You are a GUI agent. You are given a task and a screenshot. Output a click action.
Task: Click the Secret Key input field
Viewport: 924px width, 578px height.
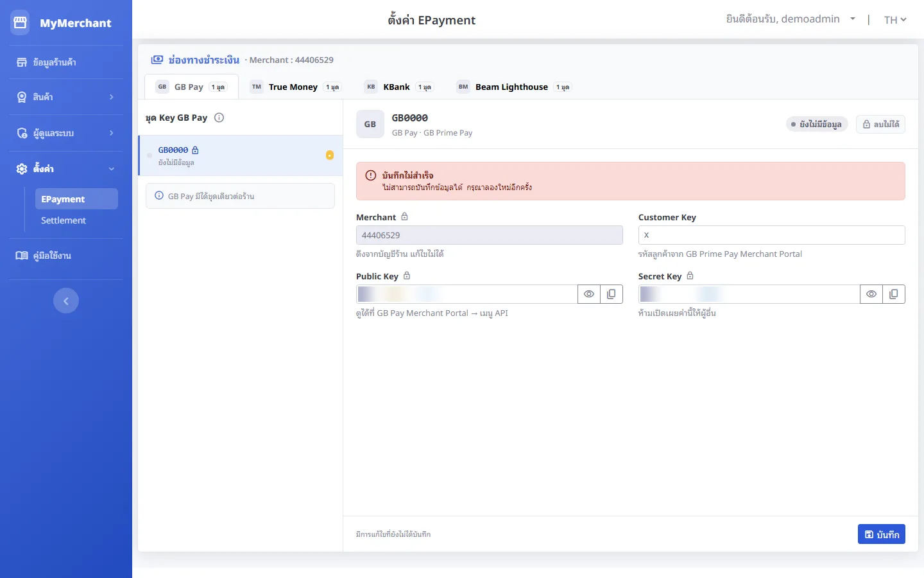pos(749,294)
